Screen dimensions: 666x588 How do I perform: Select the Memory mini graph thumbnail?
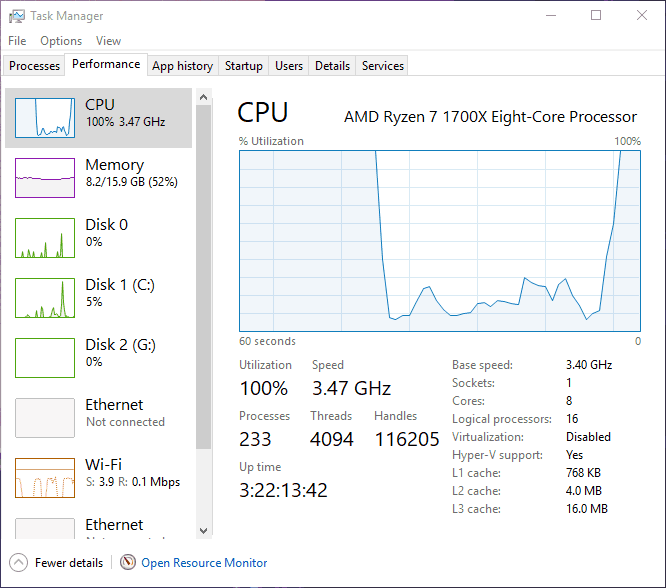45,178
